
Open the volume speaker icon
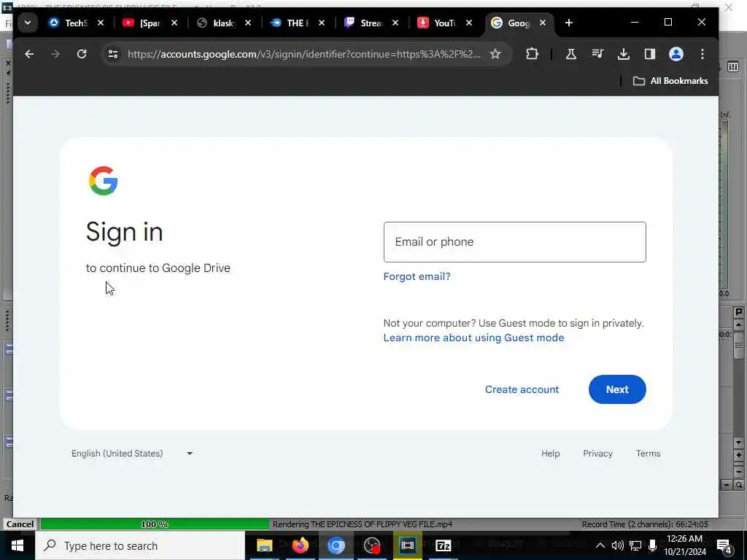[x=617, y=545]
